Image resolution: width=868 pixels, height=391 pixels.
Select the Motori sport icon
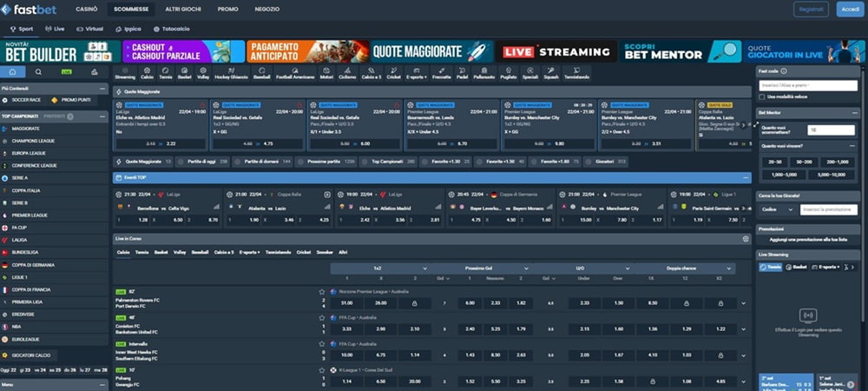pos(326,73)
